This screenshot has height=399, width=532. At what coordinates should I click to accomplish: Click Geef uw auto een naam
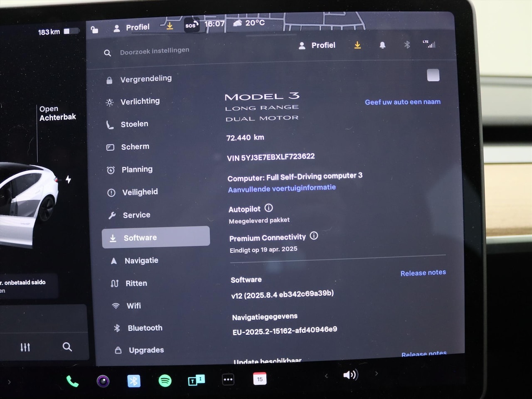pos(403,102)
